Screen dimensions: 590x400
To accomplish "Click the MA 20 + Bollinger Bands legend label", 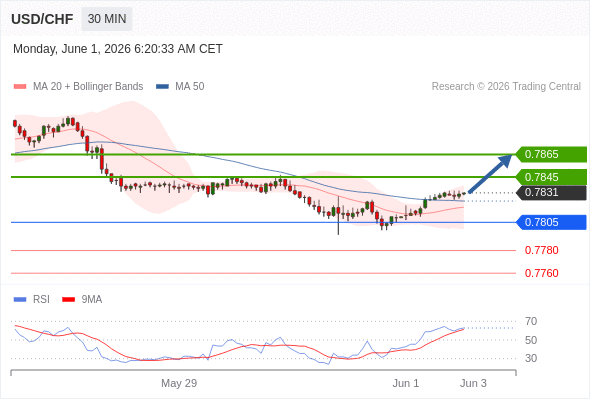I will [x=88, y=87].
